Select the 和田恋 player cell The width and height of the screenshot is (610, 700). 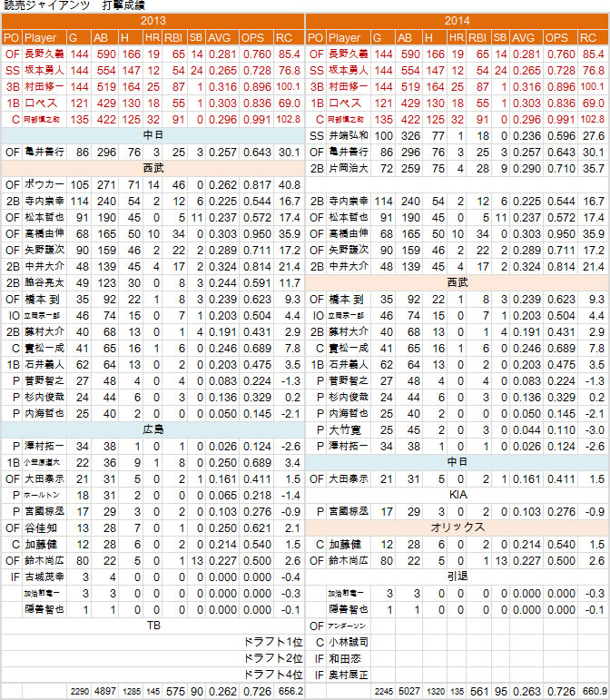[349, 659]
